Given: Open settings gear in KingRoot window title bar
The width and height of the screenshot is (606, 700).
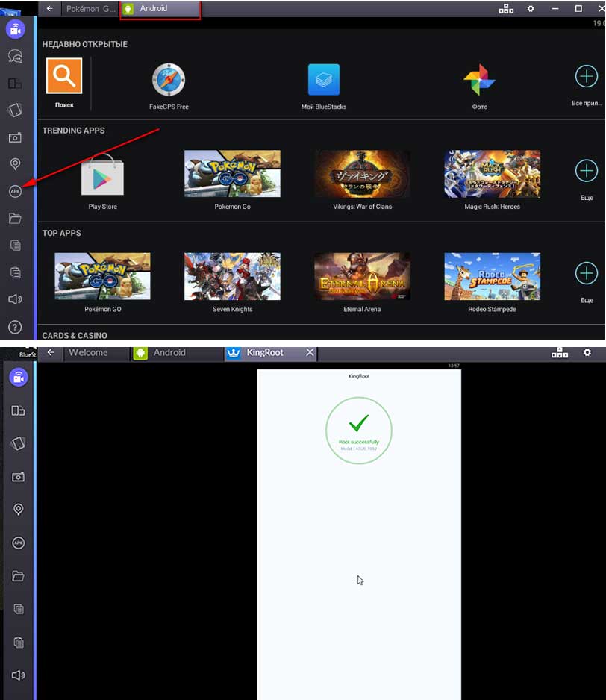Looking at the screenshot, I should coord(587,353).
